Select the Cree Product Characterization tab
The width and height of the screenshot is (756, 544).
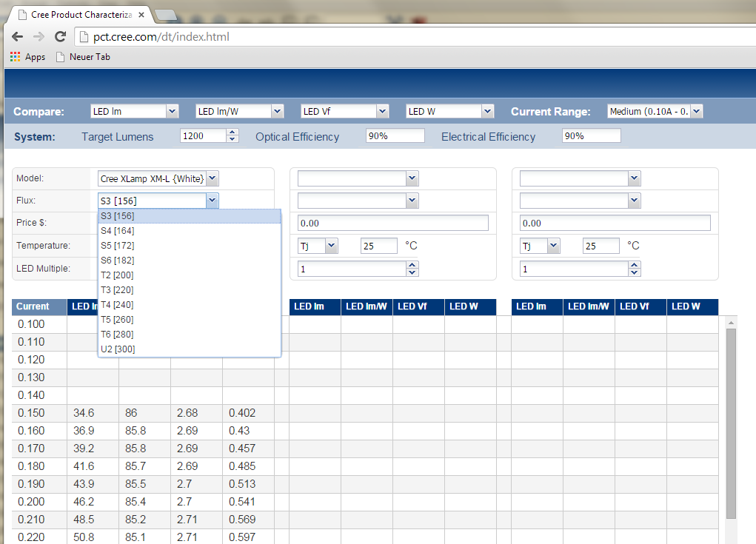81,15
